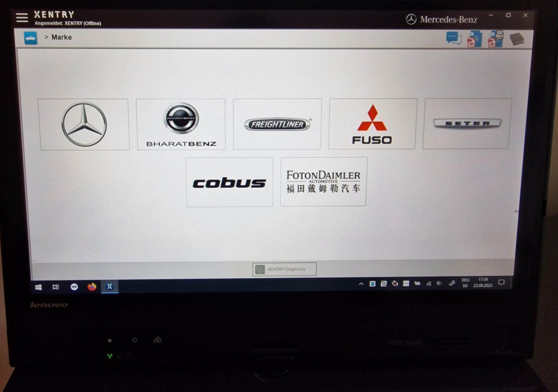558x392 pixels.
Task: Click the diagnosis VCI device icon
Action: pyautogui.click(x=517, y=38)
